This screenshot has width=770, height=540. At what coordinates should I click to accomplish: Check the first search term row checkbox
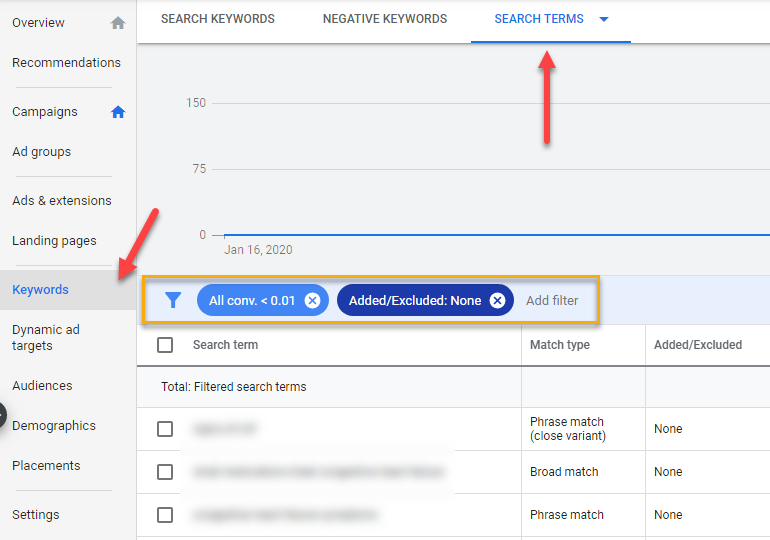[x=165, y=429]
